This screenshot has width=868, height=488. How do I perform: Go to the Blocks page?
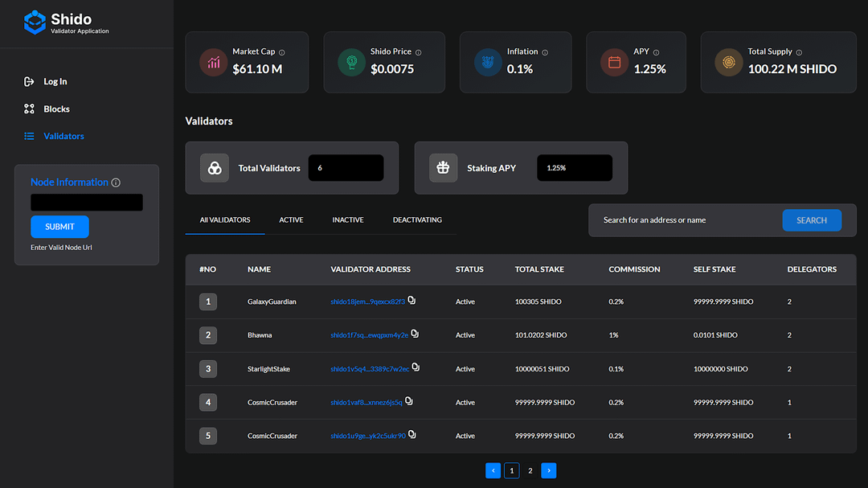coord(56,109)
